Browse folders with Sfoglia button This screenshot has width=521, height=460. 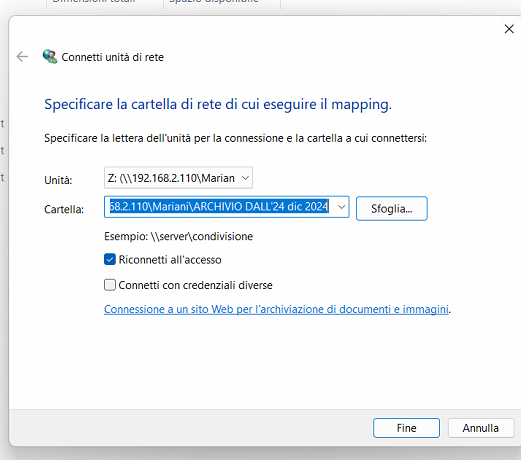(392, 209)
